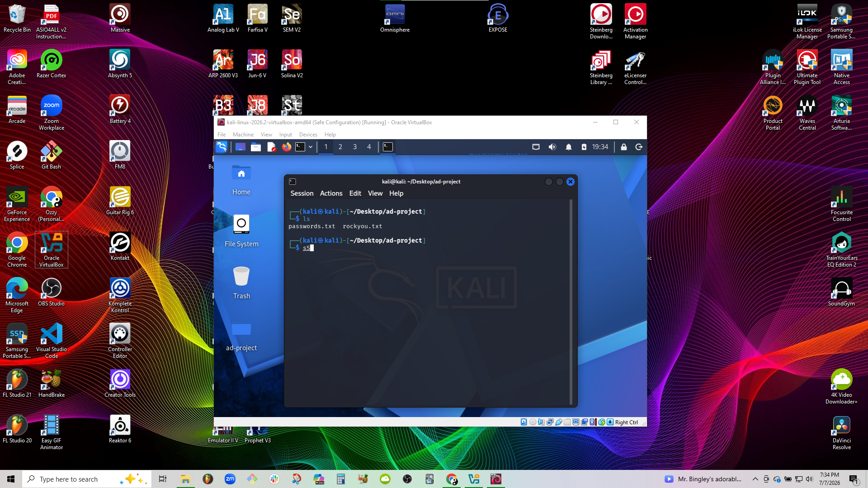The height and width of the screenshot is (488, 868).
Task: Toggle Windows volume in system tray
Action: tap(809, 479)
